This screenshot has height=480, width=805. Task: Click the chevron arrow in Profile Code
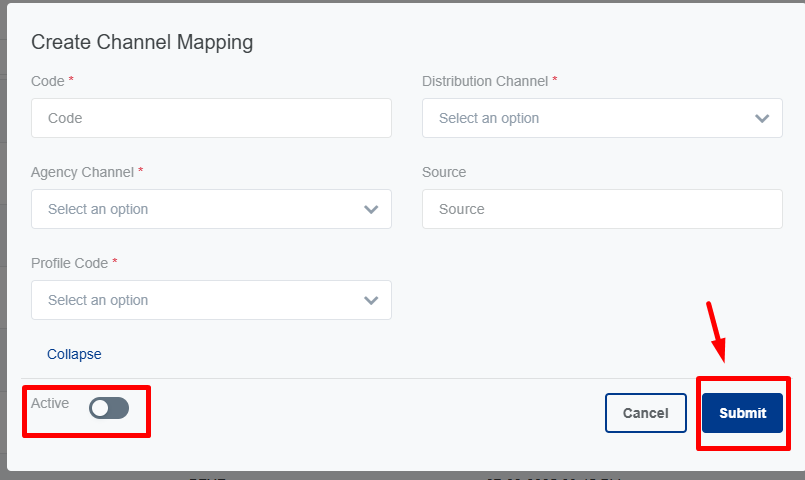point(371,300)
